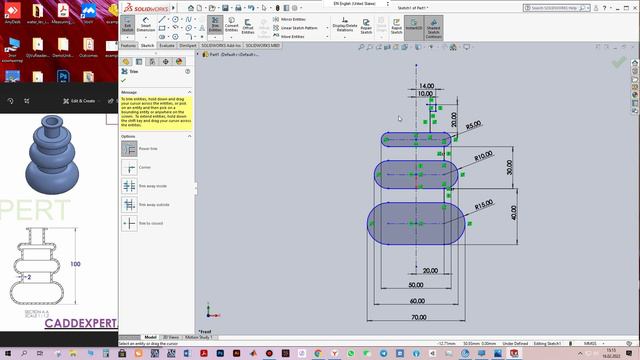Select the Line sketch tool

coord(162,20)
